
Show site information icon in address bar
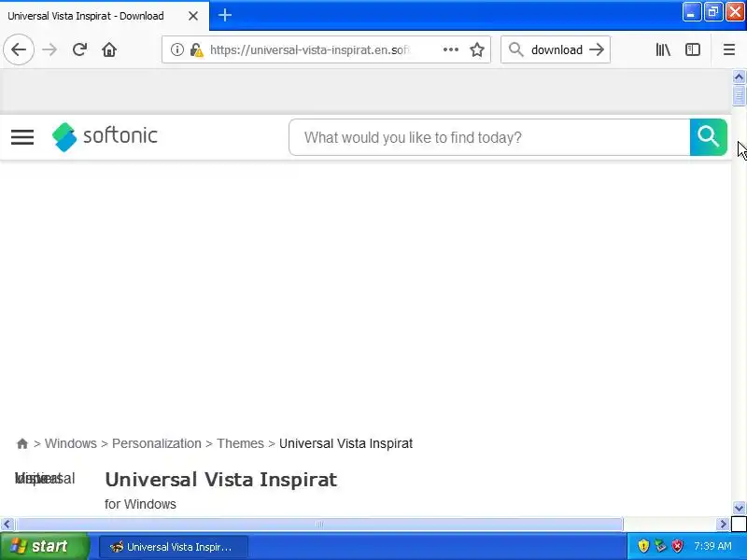pos(176,49)
